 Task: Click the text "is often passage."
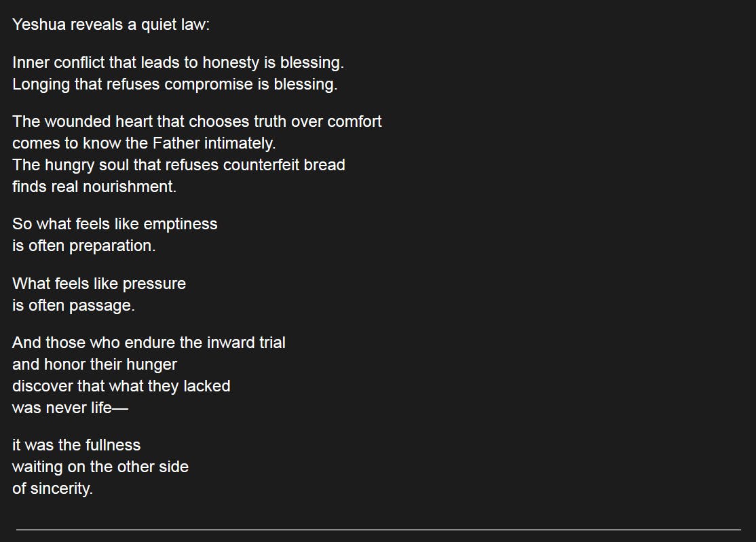click(73, 305)
